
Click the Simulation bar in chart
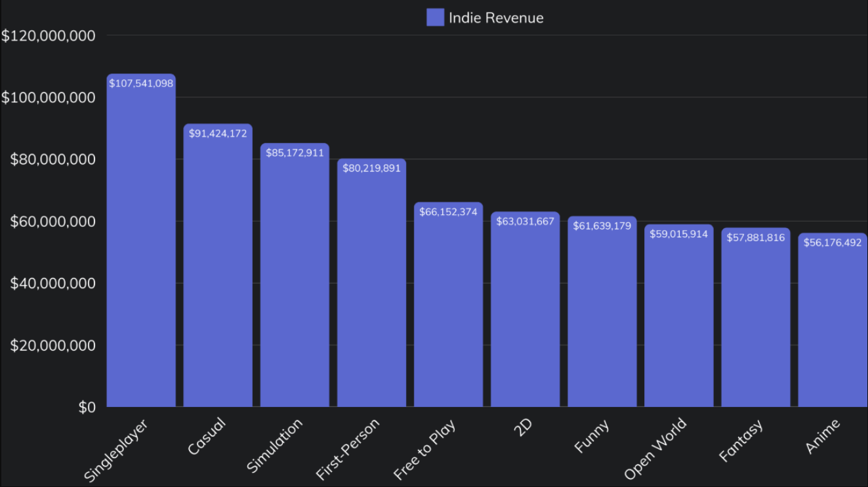(x=295, y=275)
